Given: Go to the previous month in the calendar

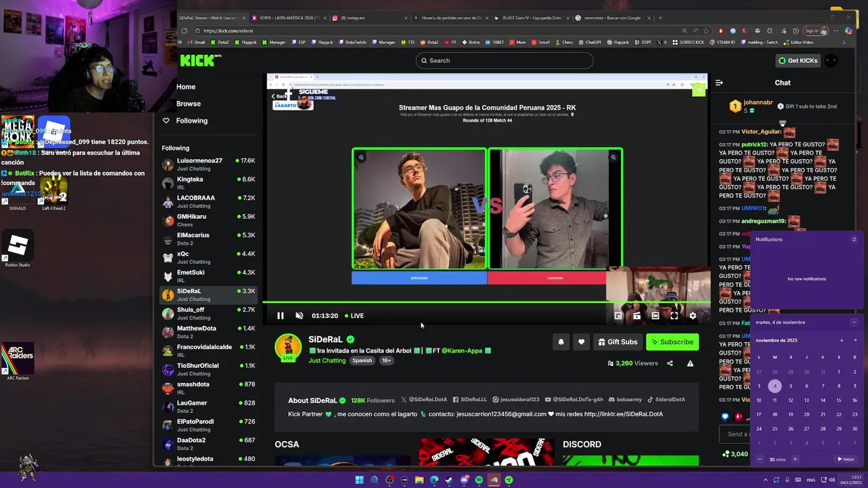Looking at the screenshot, I should click(x=842, y=340).
